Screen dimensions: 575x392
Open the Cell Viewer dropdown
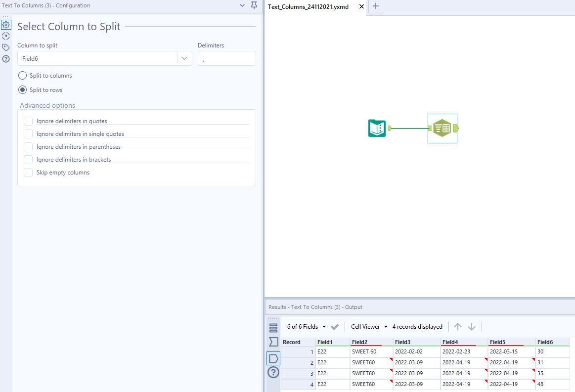[x=368, y=326]
